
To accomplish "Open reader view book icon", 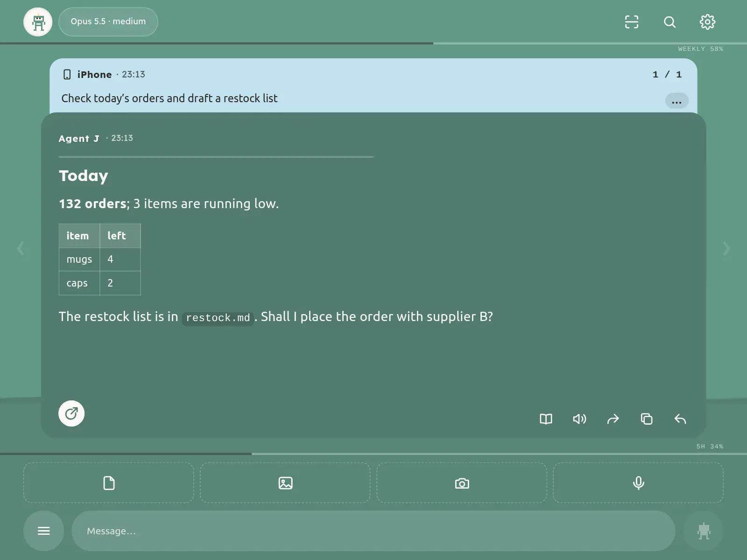I will click(546, 419).
